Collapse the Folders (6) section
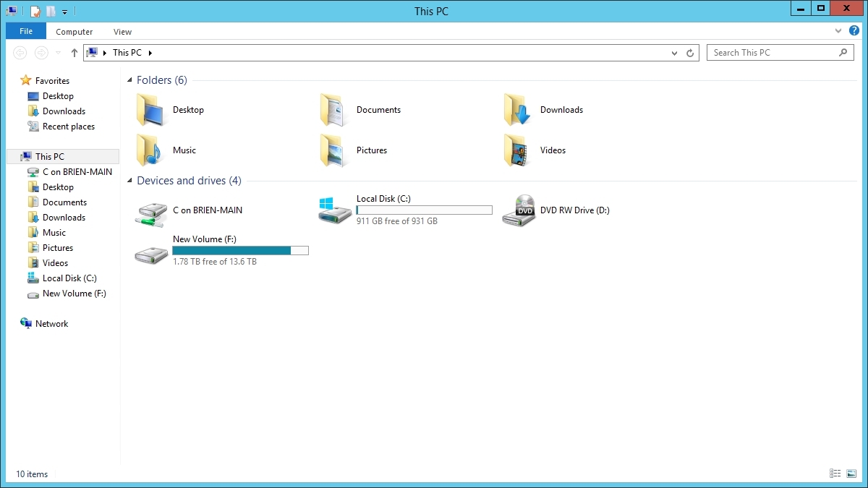 [129, 80]
